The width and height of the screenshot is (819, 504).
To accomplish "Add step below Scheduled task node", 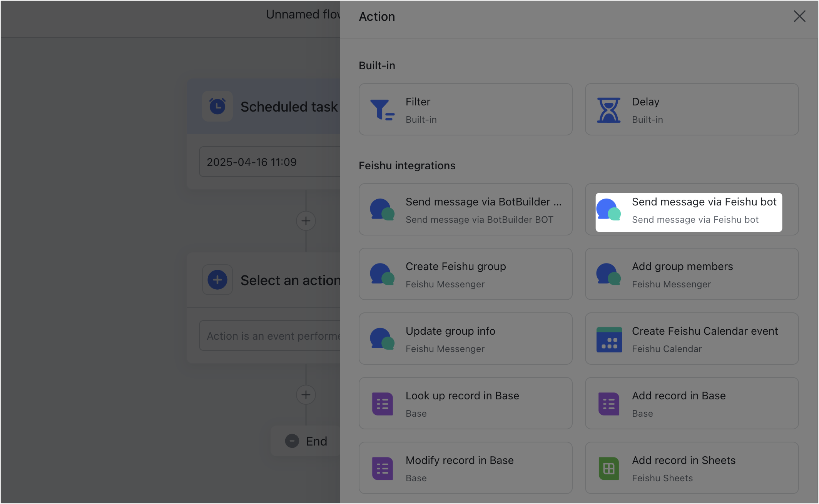I will click(x=306, y=221).
